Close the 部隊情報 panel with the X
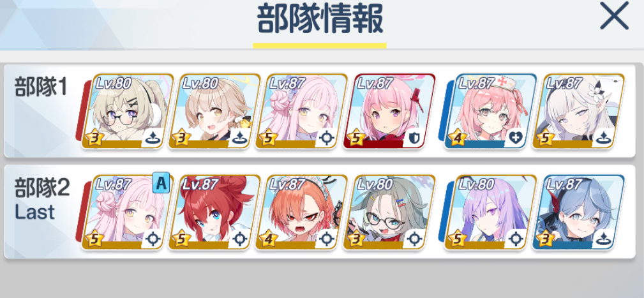The image size is (644, 298). (x=614, y=16)
